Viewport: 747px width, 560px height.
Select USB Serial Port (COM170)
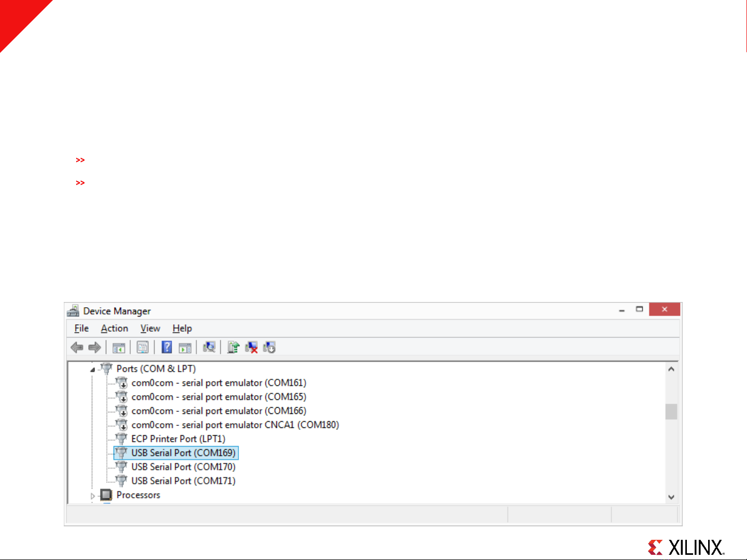tap(183, 467)
